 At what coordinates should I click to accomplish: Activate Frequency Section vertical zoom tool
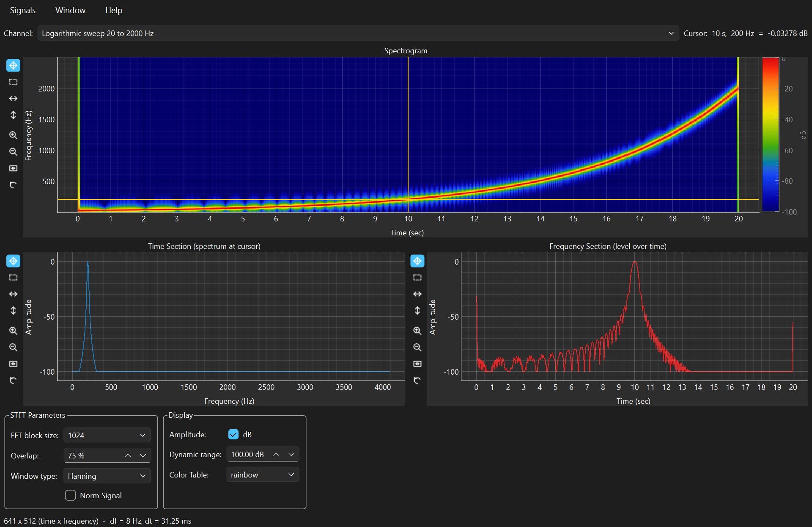[x=417, y=310]
